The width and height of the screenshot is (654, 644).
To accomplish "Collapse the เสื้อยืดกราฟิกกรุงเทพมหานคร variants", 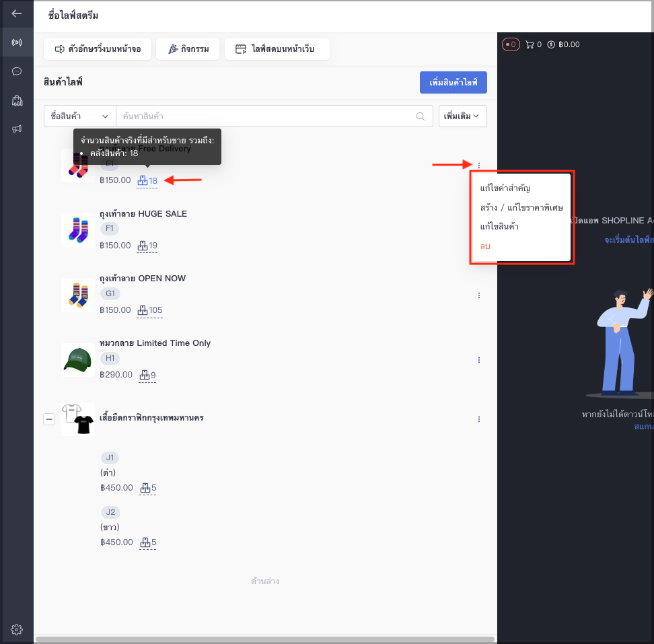I will (49, 419).
